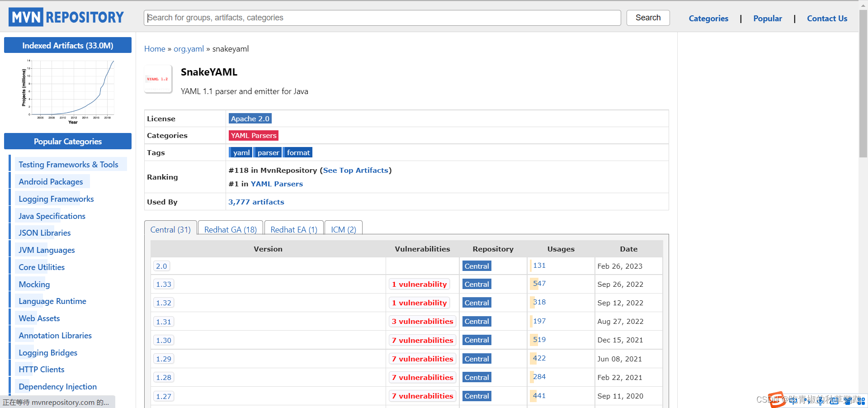View the 1 vulnerability for version 1.33
This screenshot has width=868, height=408.
pos(419,284)
